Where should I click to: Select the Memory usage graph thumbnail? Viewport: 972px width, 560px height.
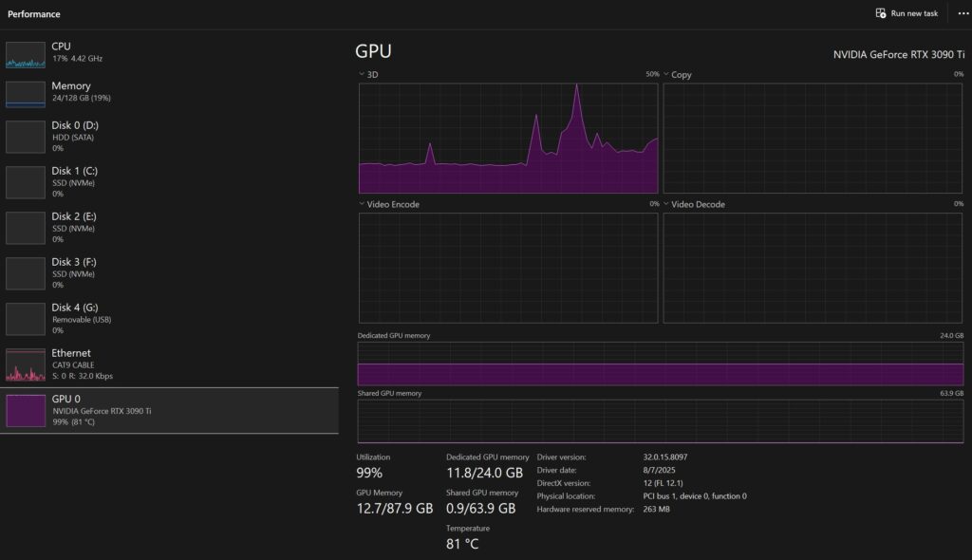click(x=26, y=94)
